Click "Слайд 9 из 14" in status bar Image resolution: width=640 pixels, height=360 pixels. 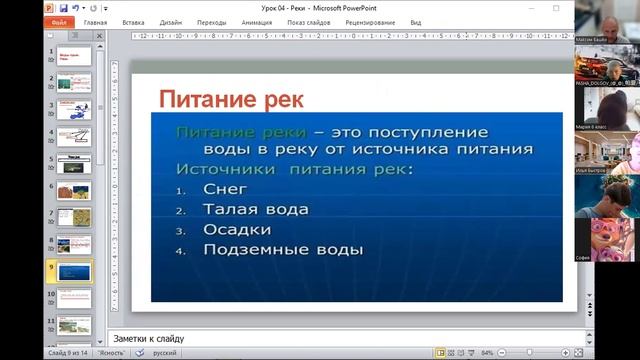68,353
